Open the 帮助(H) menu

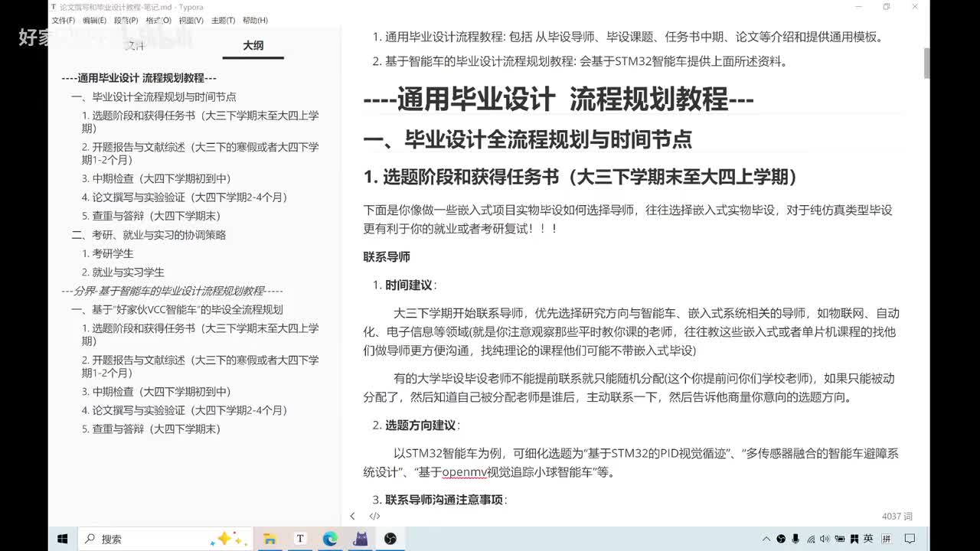[x=255, y=20]
